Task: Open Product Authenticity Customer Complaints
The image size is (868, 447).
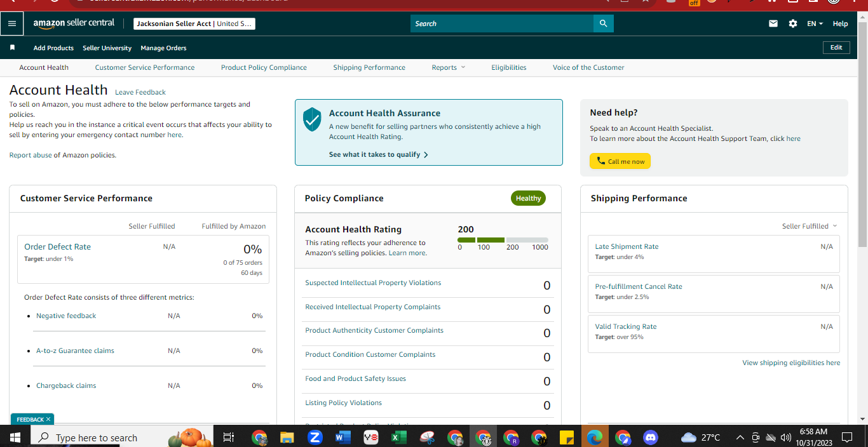Action: point(374,330)
